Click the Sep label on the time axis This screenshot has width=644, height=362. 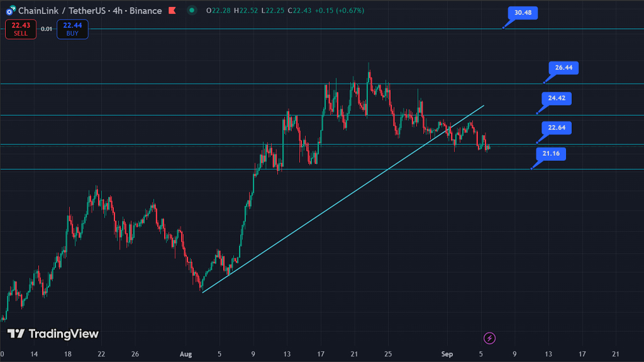point(447,353)
